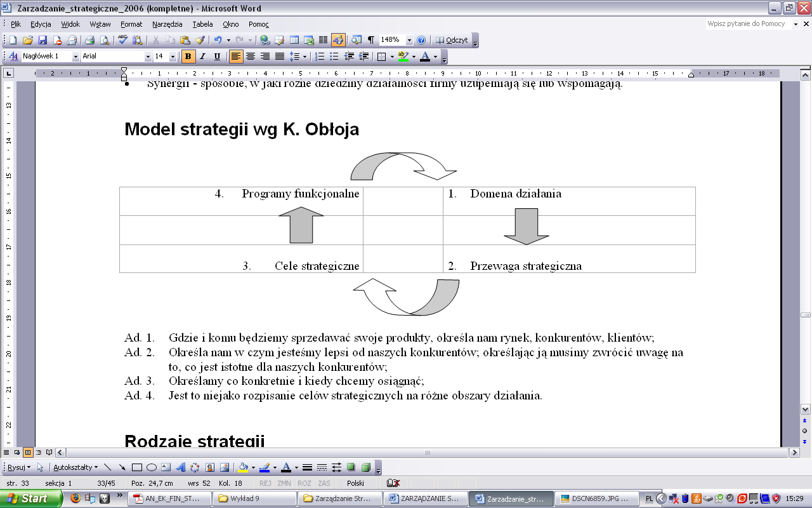This screenshot has width=812, height=508.
Task: Open the 148% zoom dropdown
Action: click(409, 40)
